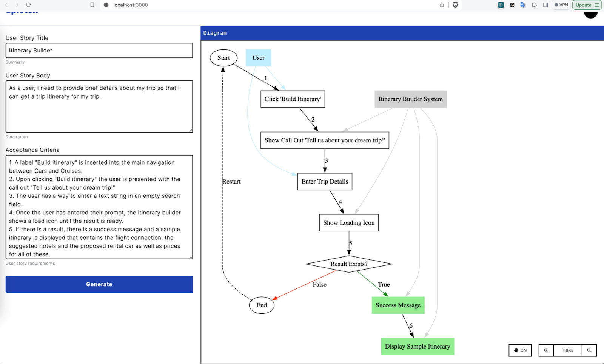Image resolution: width=604 pixels, height=364 pixels.
Task: Reload the localhost page
Action: coord(29,5)
